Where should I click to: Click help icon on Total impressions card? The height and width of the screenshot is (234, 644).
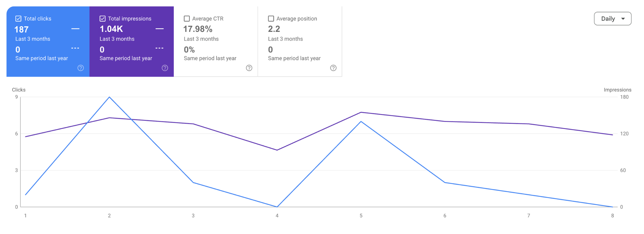(x=165, y=68)
